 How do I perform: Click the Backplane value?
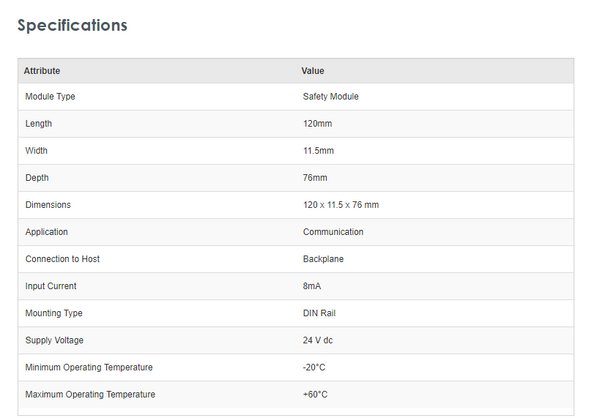pos(324,259)
